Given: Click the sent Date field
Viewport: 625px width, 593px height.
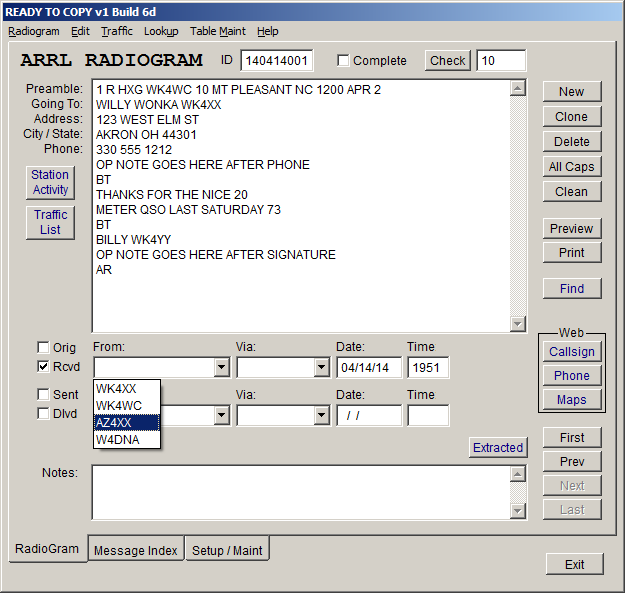Looking at the screenshot, I should [369, 416].
